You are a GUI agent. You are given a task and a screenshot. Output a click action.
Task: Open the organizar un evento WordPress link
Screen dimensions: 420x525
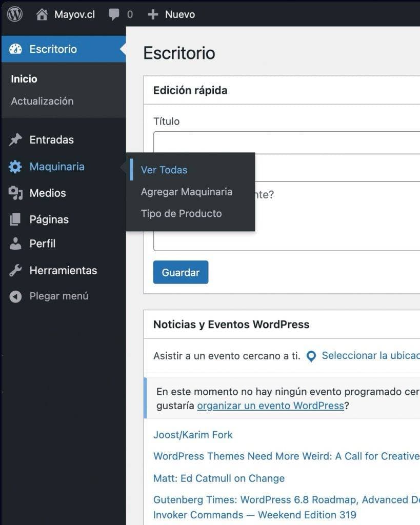tap(271, 406)
